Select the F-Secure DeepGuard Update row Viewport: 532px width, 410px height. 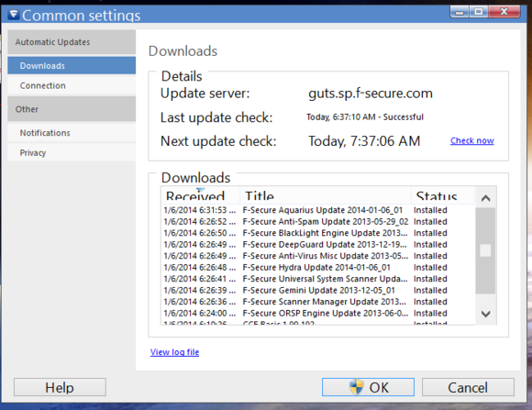click(x=318, y=244)
